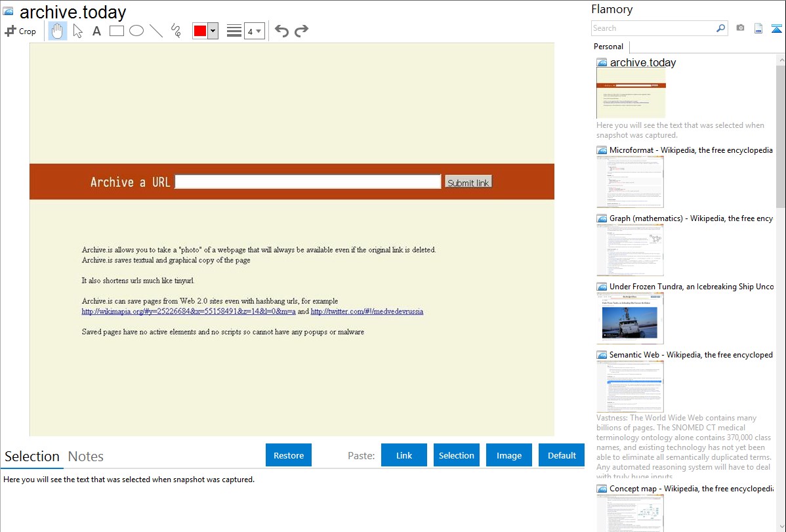This screenshot has width=786, height=532.
Task: Click the Semantic Web snapshot thumbnail
Action: point(630,386)
